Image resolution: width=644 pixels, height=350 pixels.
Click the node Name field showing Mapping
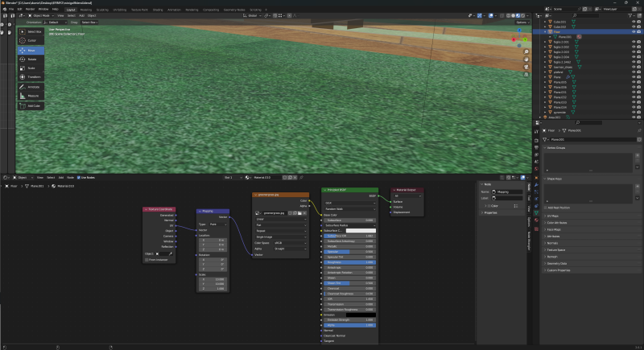coord(507,191)
